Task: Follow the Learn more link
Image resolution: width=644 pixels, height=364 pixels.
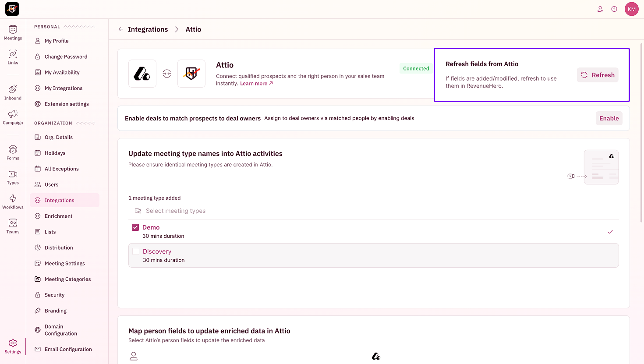Action: click(x=256, y=83)
